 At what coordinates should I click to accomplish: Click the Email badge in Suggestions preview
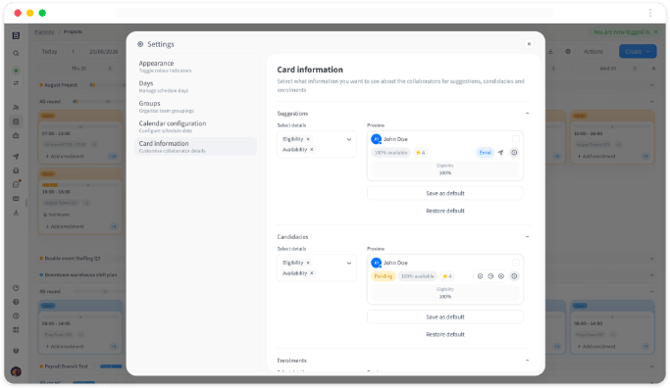(485, 153)
